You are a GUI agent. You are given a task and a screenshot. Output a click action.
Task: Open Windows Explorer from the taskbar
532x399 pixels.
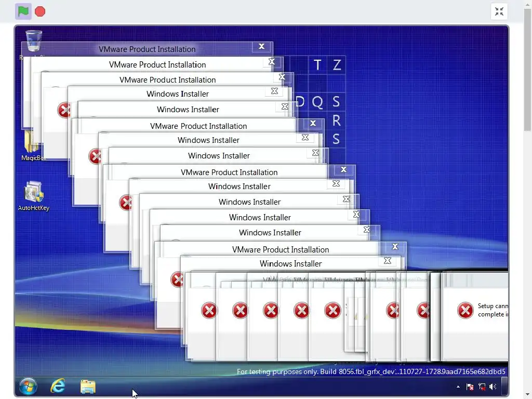[x=88, y=387]
